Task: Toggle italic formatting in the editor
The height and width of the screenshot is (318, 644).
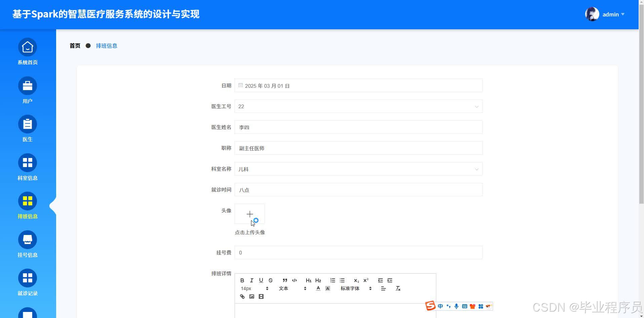Action: [x=251, y=280]
